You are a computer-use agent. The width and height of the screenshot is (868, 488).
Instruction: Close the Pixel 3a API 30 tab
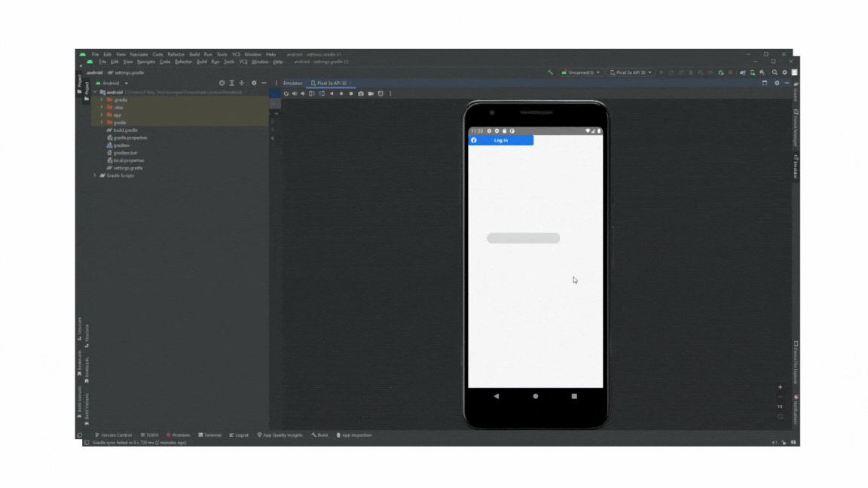click(351, 83)
